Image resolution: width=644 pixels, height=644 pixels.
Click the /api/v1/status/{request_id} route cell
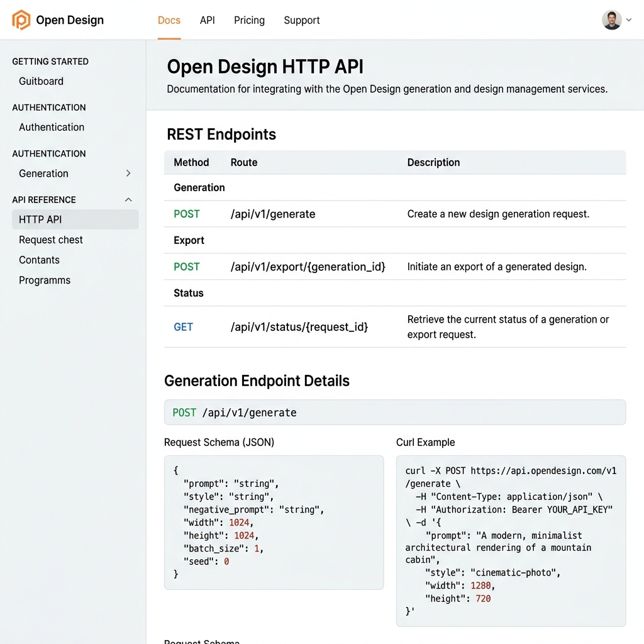[x=299, y=327]
